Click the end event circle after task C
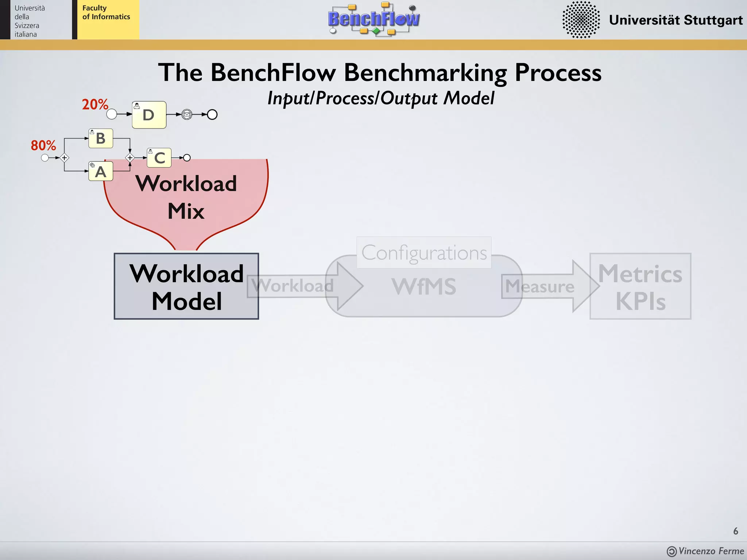747x560 pixels. click(187, 158)
